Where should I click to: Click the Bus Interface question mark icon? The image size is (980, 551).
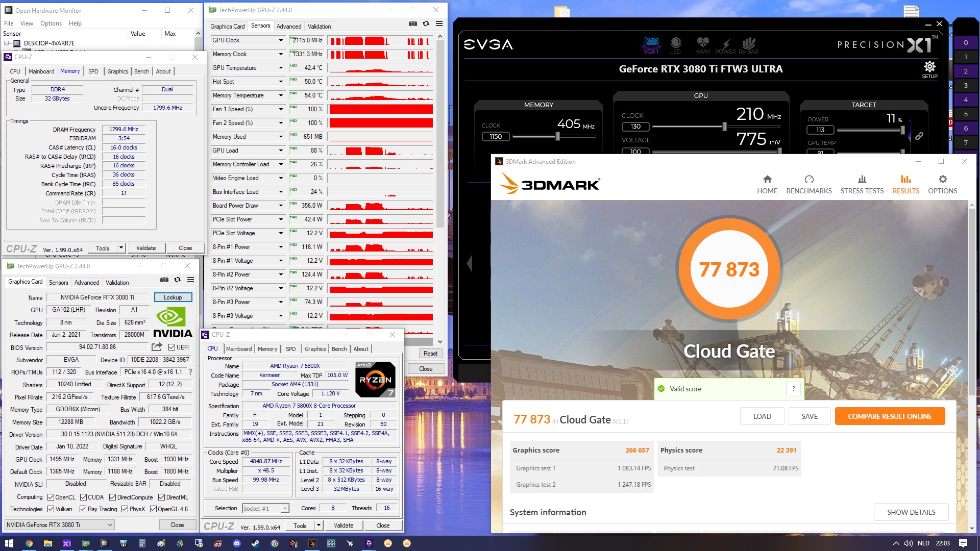coord(190,372)
